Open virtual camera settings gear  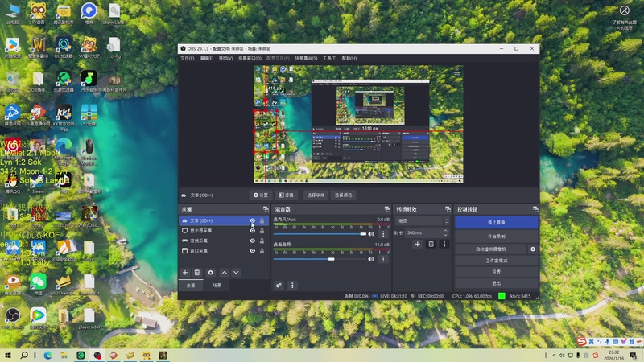point(533,249)
